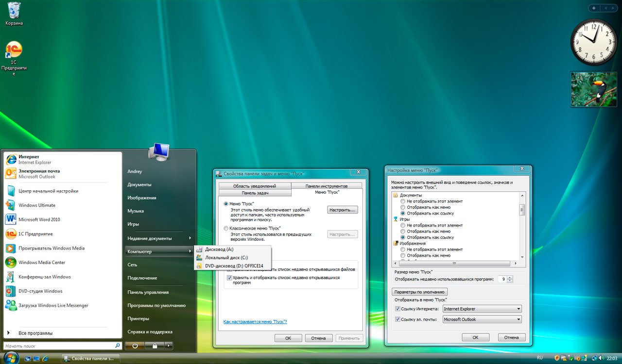Screen dimensions: 622x364
Task: Launch Microsoft Word 2010 from Start menu
Action: [x=39, y=219]
